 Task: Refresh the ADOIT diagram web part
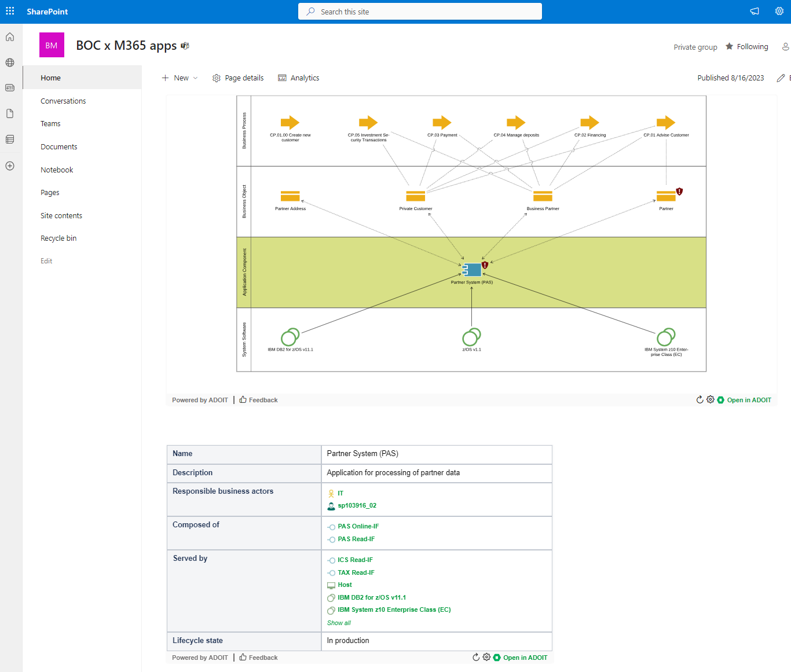coord(700,400)
